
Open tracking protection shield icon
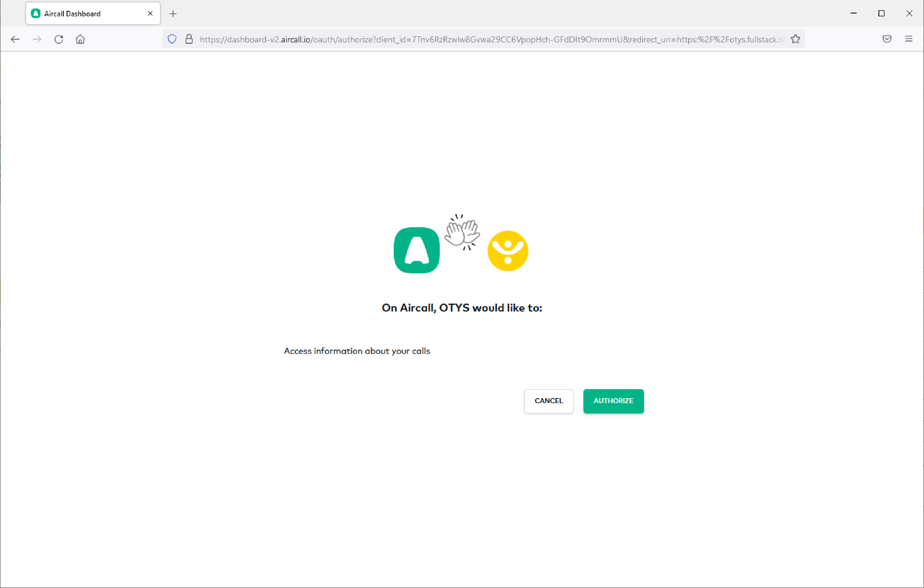172,39
